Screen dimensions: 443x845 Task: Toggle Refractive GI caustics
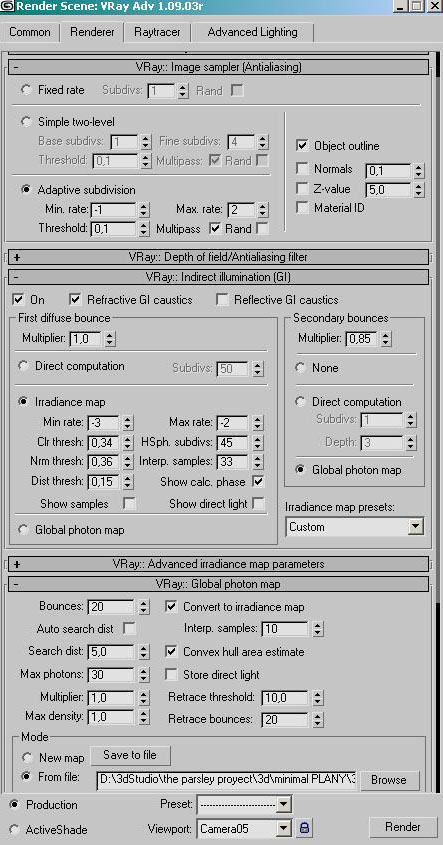pos(75,299)
